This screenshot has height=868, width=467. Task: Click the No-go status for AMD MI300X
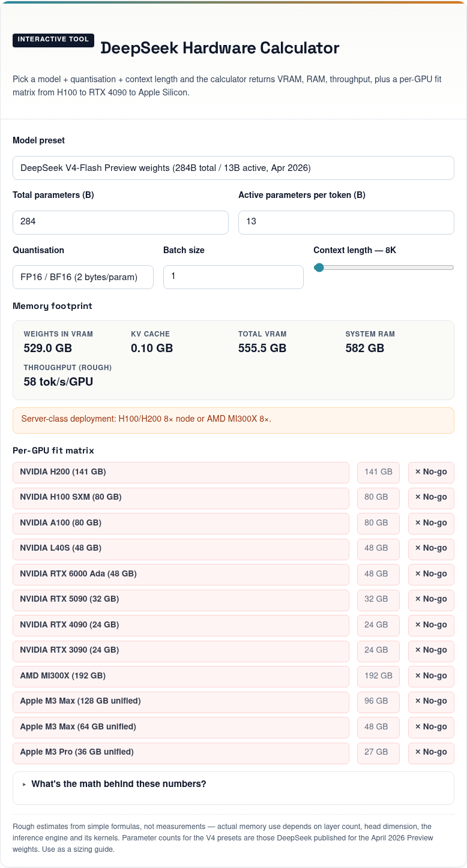point(431,676)
